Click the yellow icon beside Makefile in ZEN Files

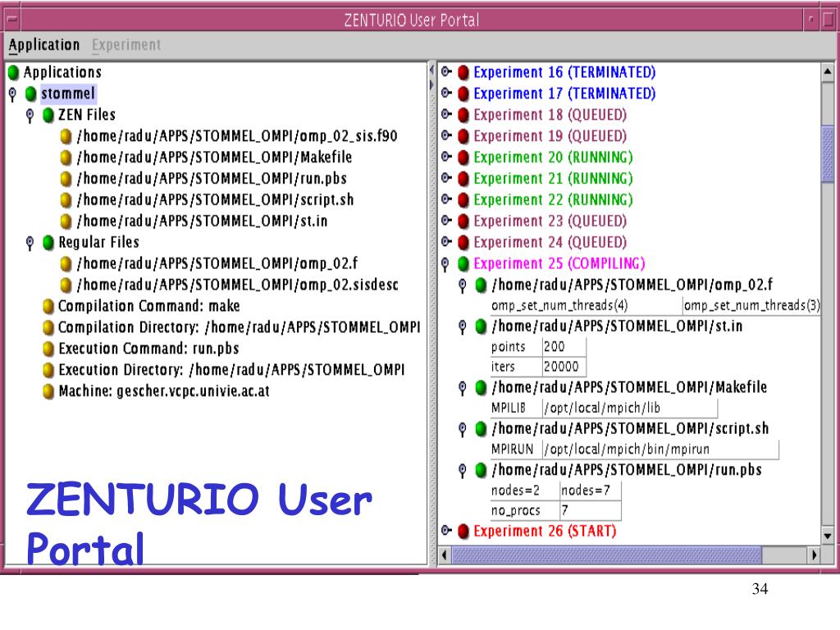[x=66, y=157]
